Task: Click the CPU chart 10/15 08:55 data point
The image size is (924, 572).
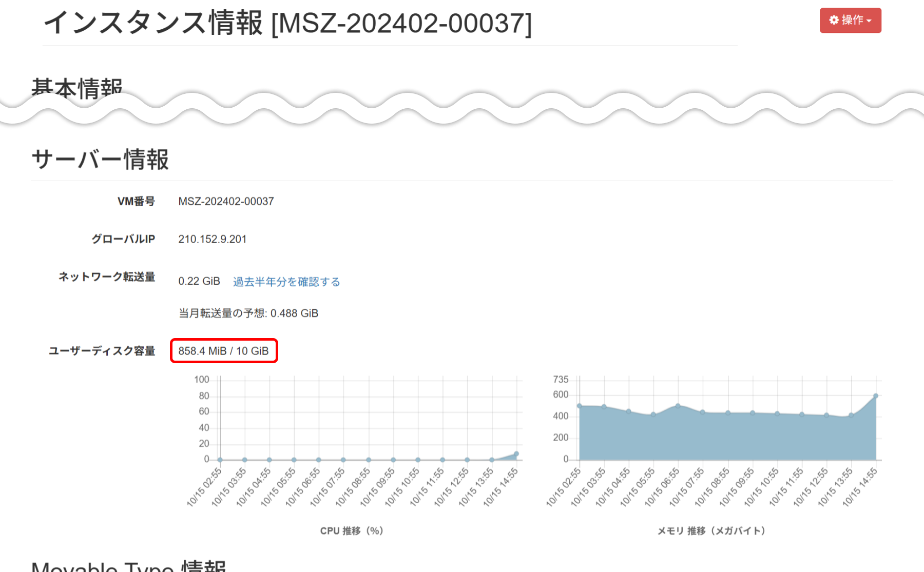Action: pyautogui.click(x=369, y=460)
